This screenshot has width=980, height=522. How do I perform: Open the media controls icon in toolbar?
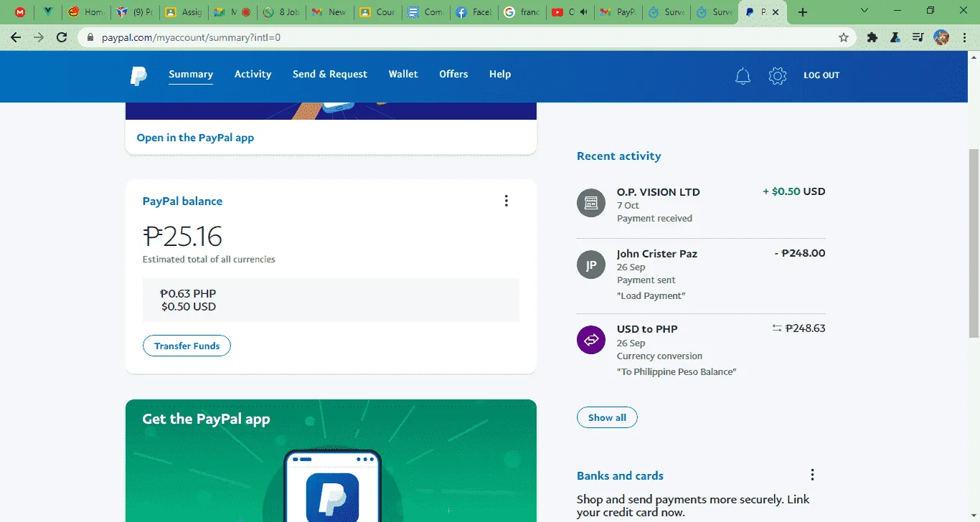point(918,37)
